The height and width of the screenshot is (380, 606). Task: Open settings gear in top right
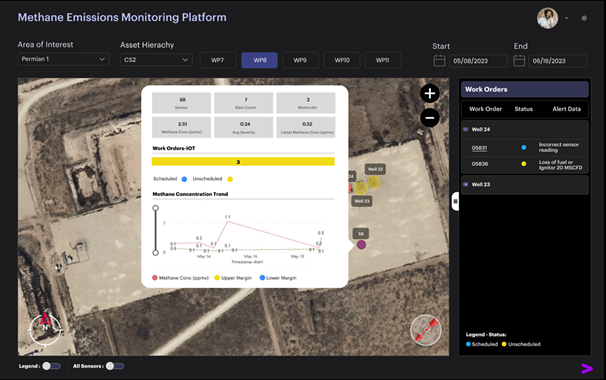pyautogui.click(x=584, y=18)
